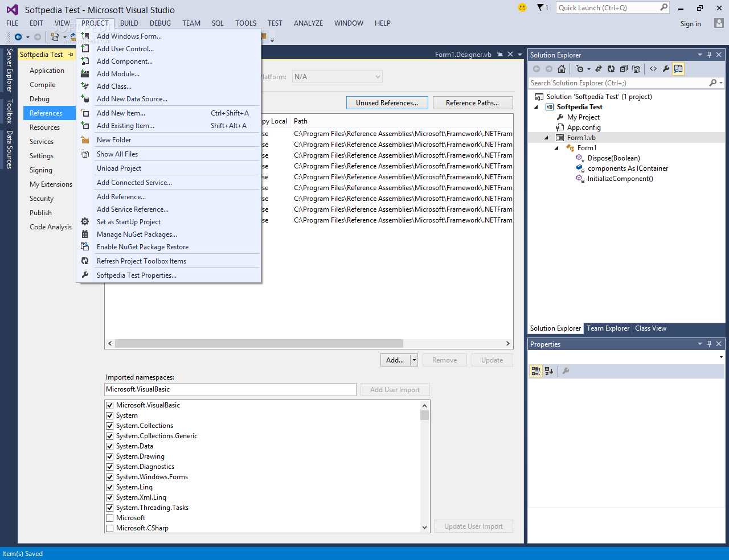Click Categorized view icon in Properties panel
The image size is (729, 560).
(536, 371)
